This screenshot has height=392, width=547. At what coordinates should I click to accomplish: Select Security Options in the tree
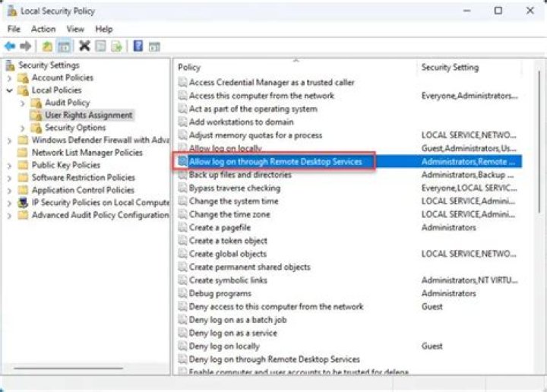tap(75, 128)
